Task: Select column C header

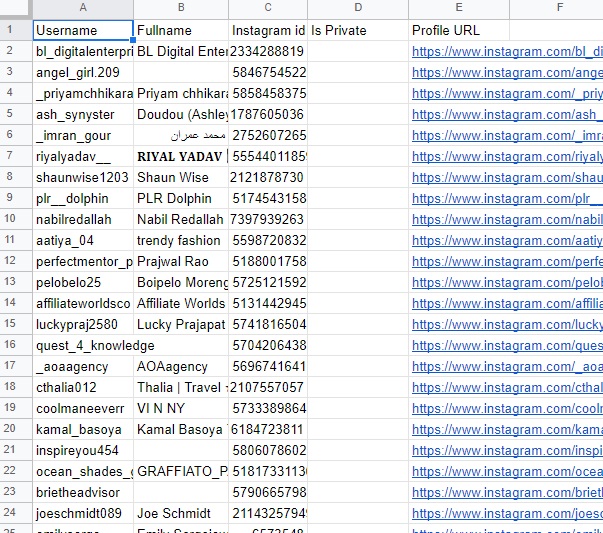Action: (268, 8)
